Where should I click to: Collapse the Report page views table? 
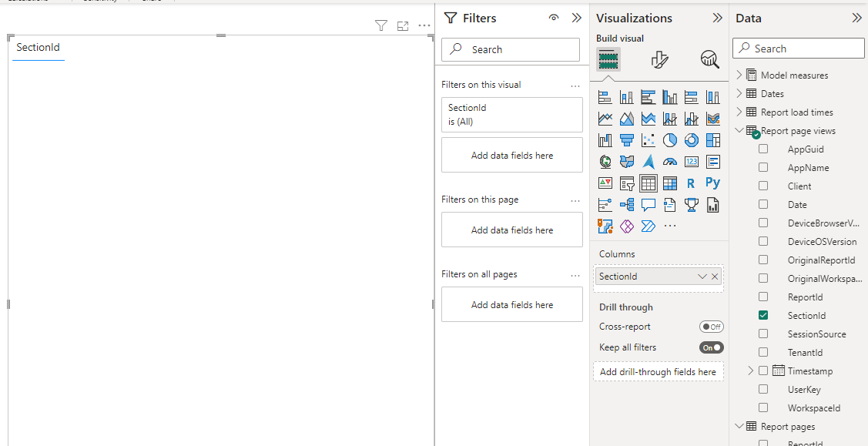739,131
